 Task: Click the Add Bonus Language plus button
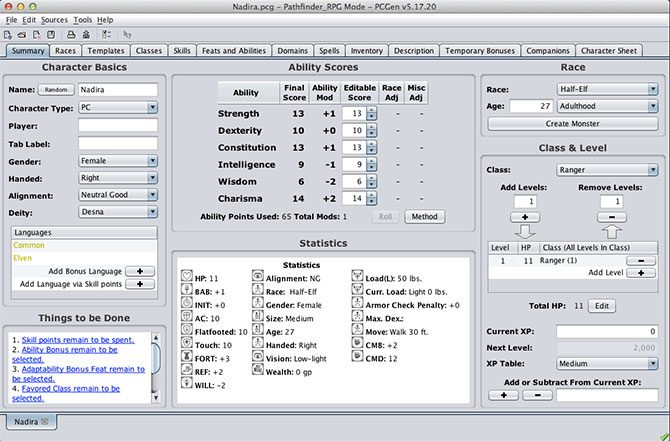tap(140, 271)
